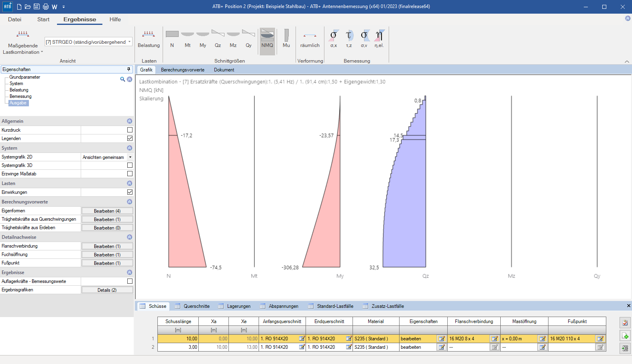Open the Lagerungen table tab
Image resolution: width=632 pixels, height=364 pixels.
tap(234, 306)
